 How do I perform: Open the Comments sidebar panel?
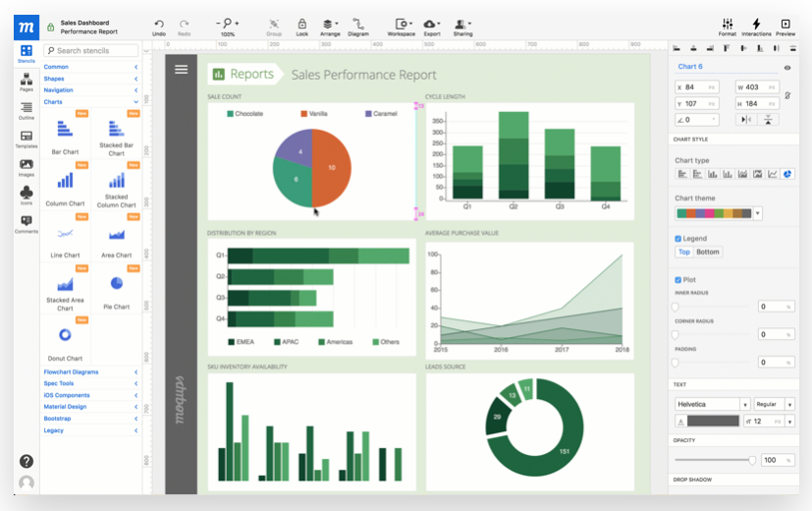[27, 224]
